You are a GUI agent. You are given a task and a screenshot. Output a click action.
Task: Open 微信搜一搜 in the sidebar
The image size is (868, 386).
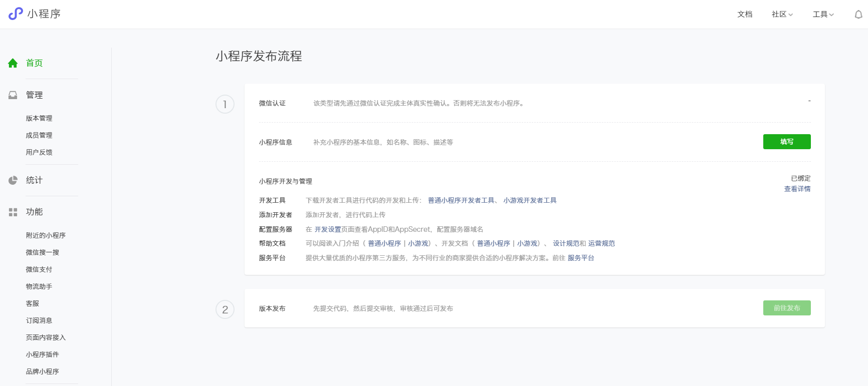pos(43,252)
